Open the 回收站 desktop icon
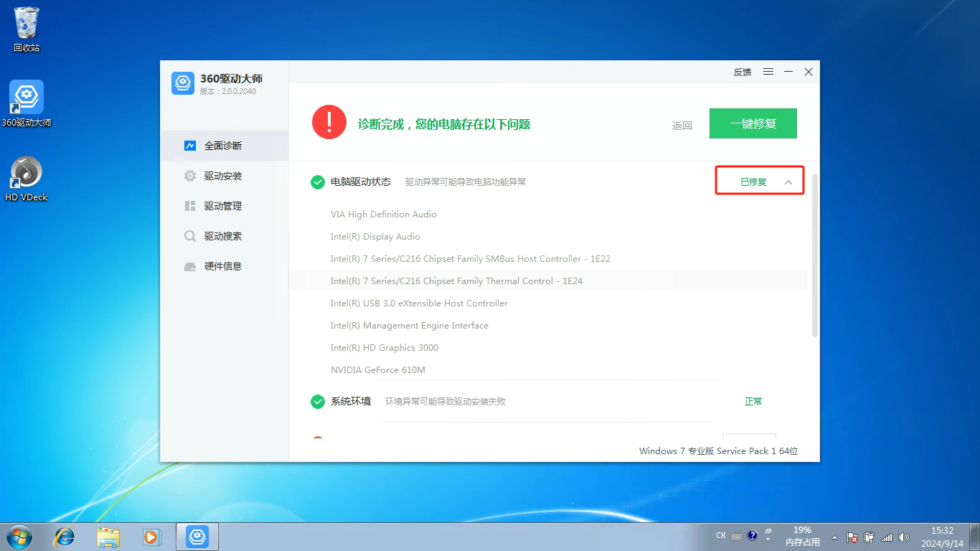Screen dimensions: 980x551 coord(27,29)
